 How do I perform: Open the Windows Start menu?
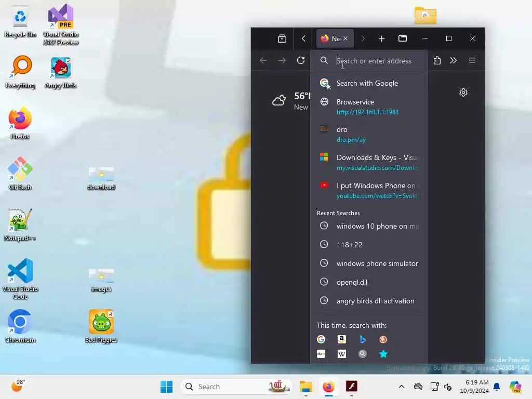pyautogui.click(x=166, y=387)
